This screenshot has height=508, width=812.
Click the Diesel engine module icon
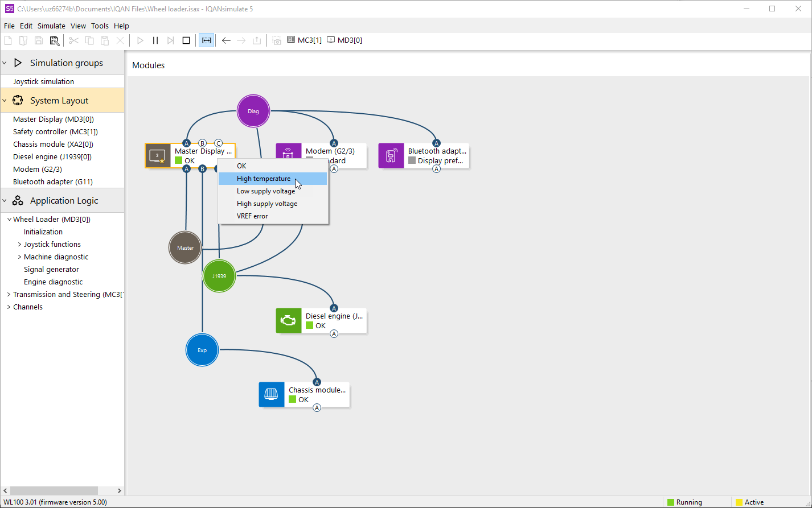tap(289, 321)
